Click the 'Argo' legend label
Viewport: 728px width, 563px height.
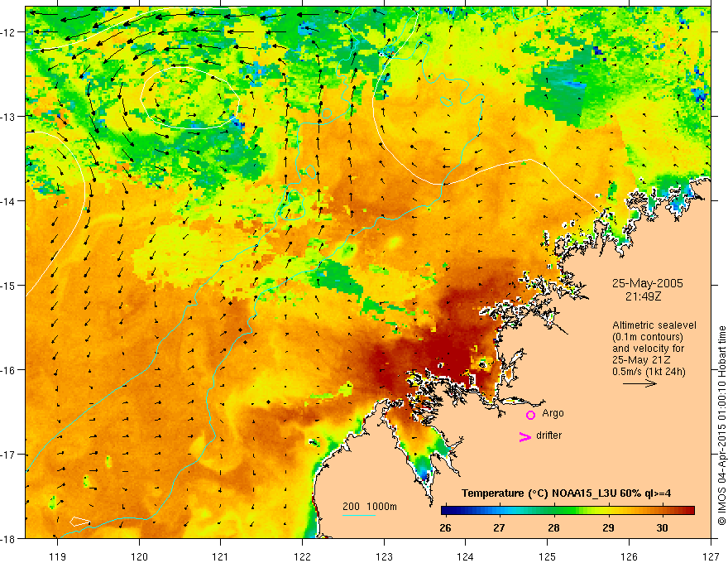coord(553,413)
